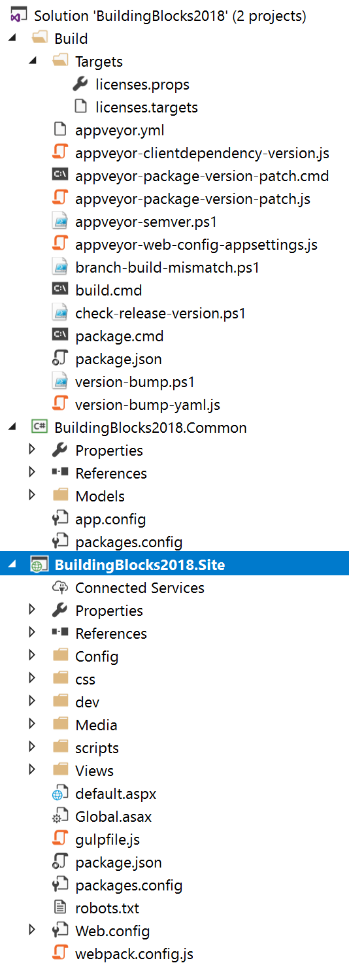Click the globe icon beside default.aspx
This screenshot has height=980, width=349.
(60, 794)
